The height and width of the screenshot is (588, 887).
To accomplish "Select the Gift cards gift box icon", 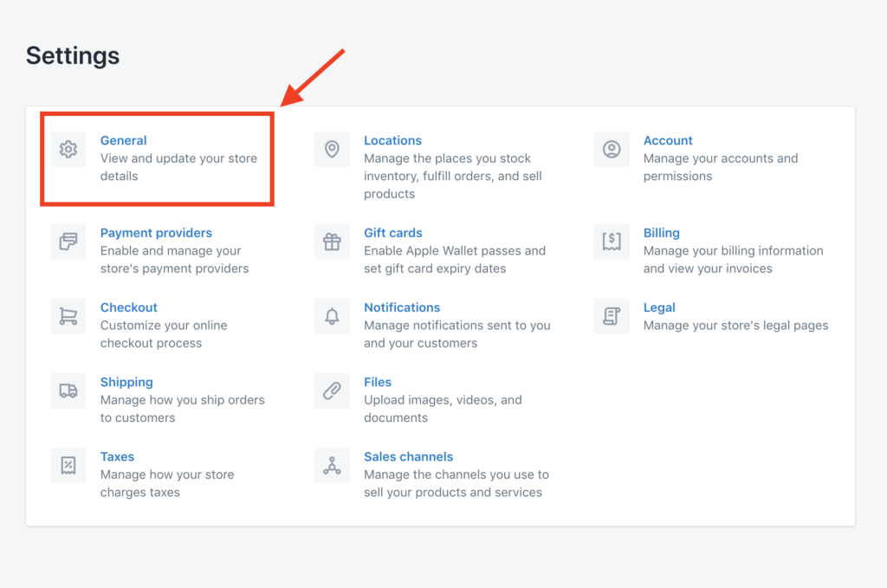I will pos(332,242).
